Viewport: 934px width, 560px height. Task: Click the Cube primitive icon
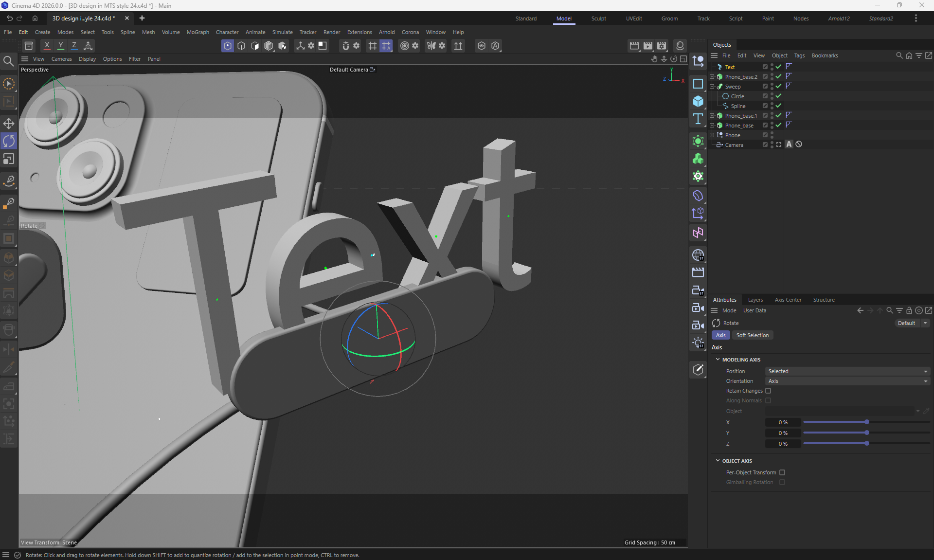698,101
